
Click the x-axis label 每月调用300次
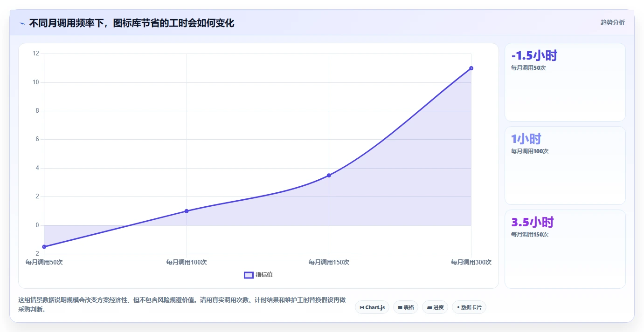coord(471,262)
